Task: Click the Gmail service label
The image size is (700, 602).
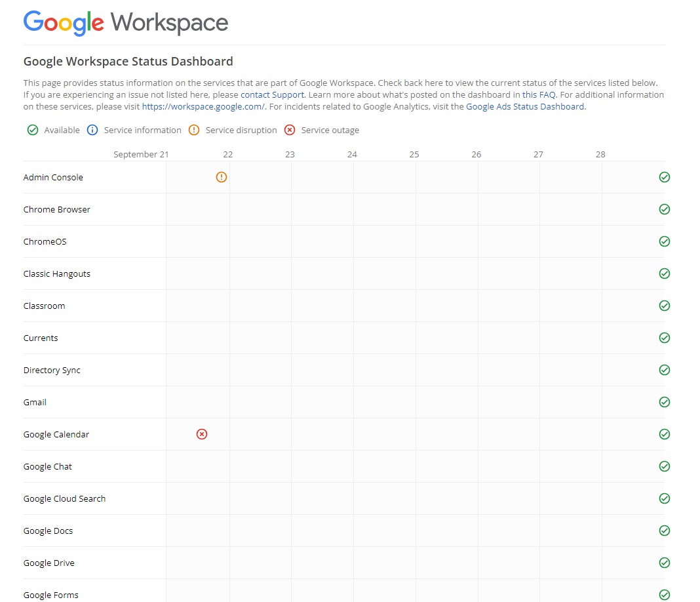Action: pyautogui.click(x=35, y=403)
